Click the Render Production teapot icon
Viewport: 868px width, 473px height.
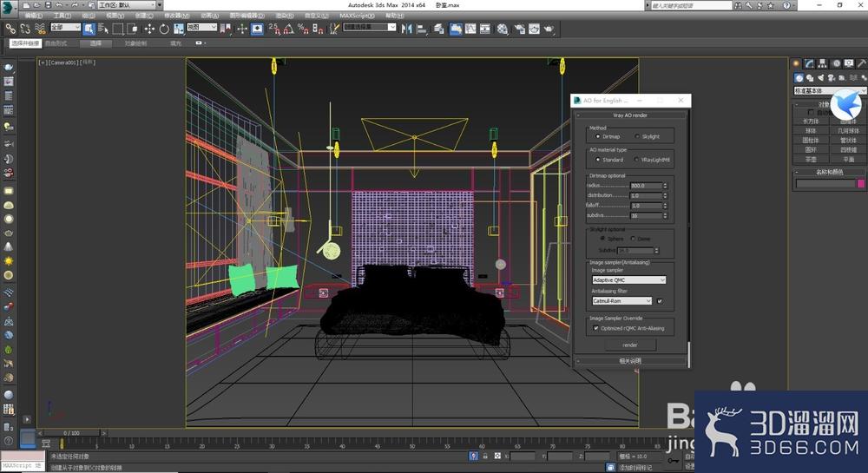549,29
